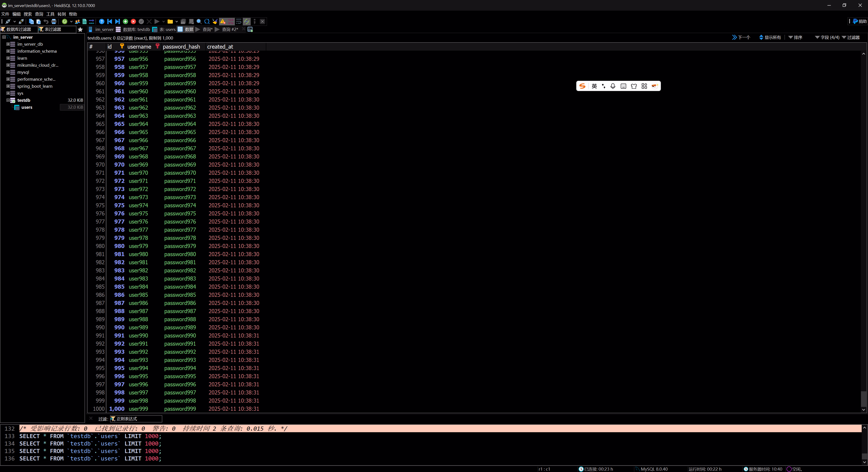The width and height of the screenshot is (868, 472).
Task: Switch to the 查询 #2* tab
Action: 229,30
